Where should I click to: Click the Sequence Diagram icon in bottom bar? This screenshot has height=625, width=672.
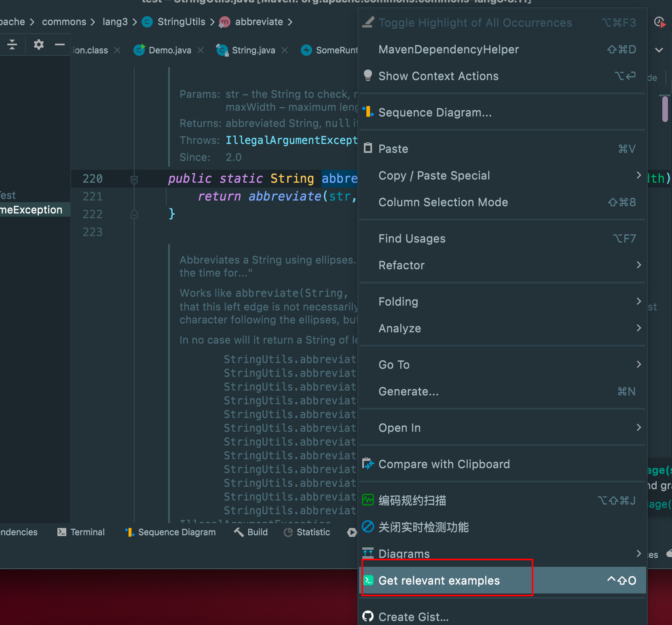pyautogui.click(x=129, y=532)
